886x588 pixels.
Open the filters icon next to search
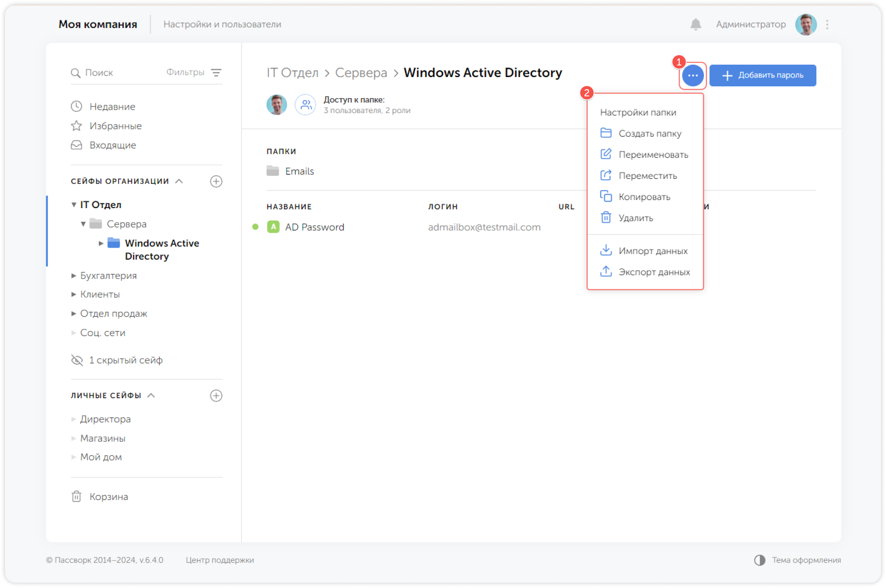(x=216, y=73)
